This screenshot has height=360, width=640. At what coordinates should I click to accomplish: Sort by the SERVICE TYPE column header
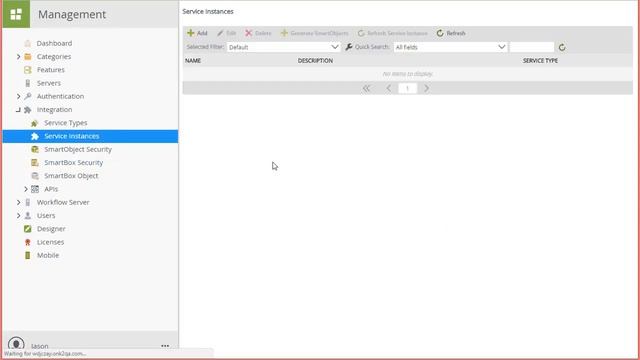click(540, 60)
